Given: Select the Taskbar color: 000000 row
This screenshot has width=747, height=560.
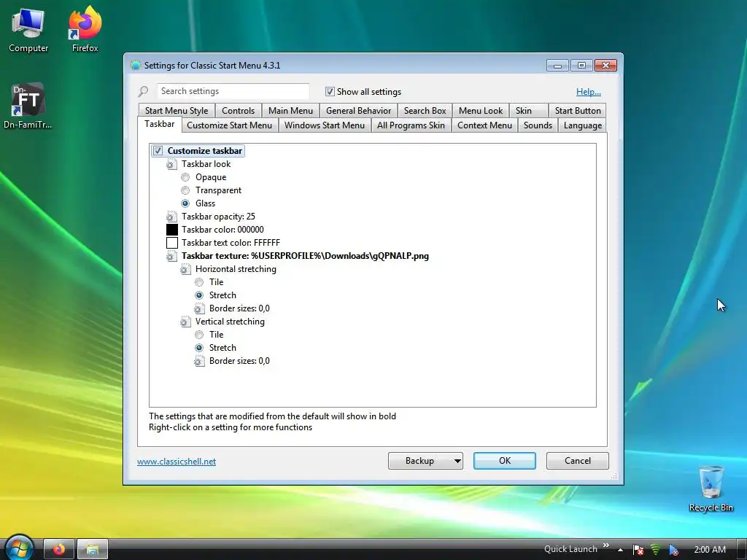Looking at the screenshot, I should tap(222, 230).
